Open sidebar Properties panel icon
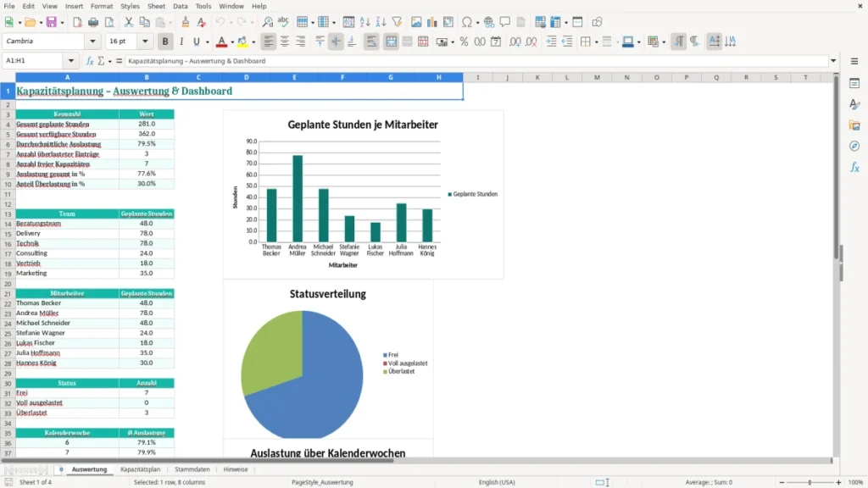The width and height of the screenshot is (868, 488). [854, 84]
